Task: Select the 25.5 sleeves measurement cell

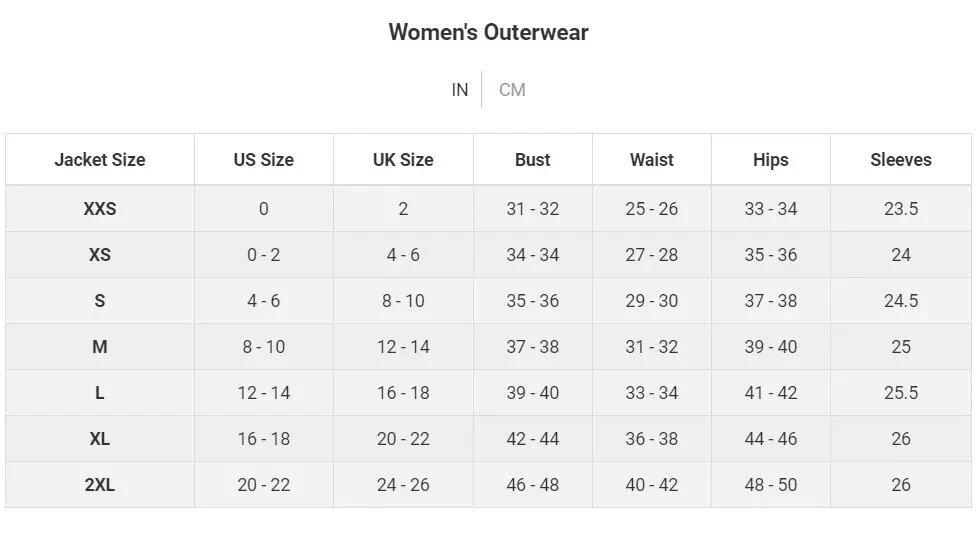Action: [x=901, y=393]
